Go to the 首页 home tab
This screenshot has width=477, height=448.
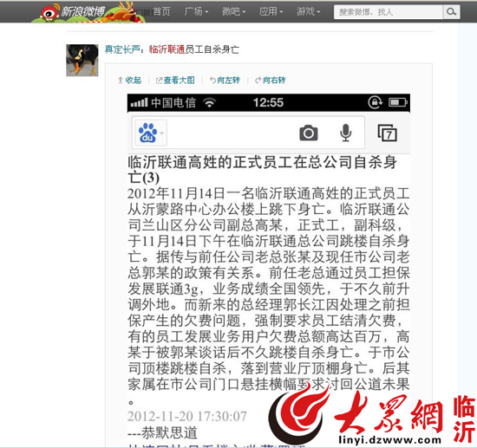coord(161,11)
